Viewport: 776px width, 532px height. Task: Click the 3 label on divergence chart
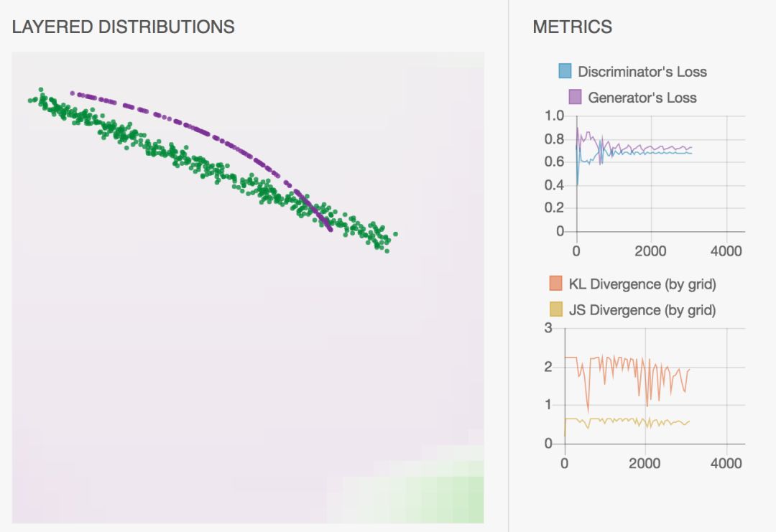548,328
